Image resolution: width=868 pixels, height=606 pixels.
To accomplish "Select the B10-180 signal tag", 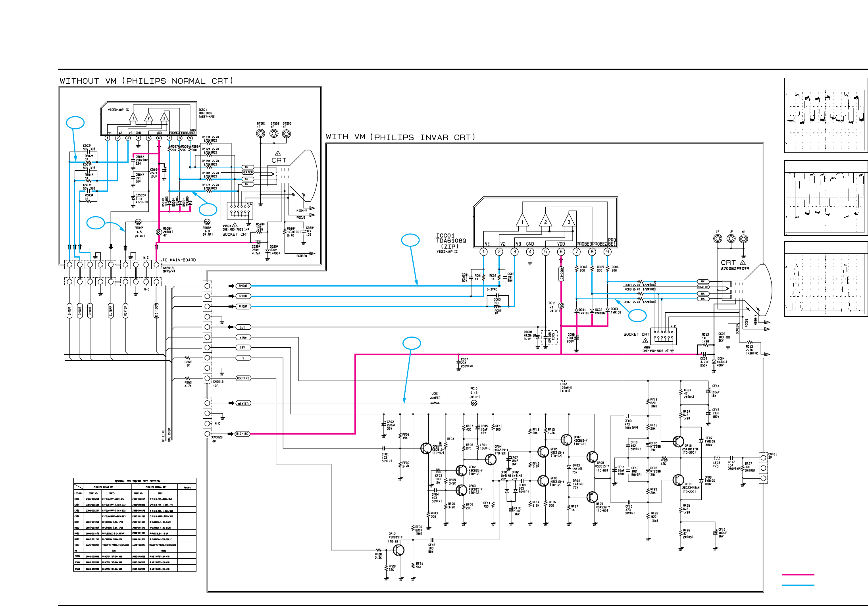I will (x=242, y=434).
